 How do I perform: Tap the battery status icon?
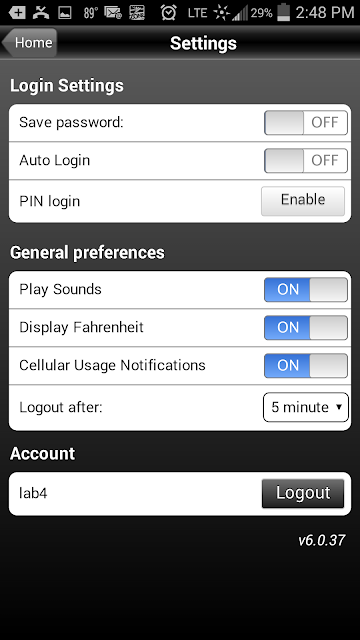283,13
